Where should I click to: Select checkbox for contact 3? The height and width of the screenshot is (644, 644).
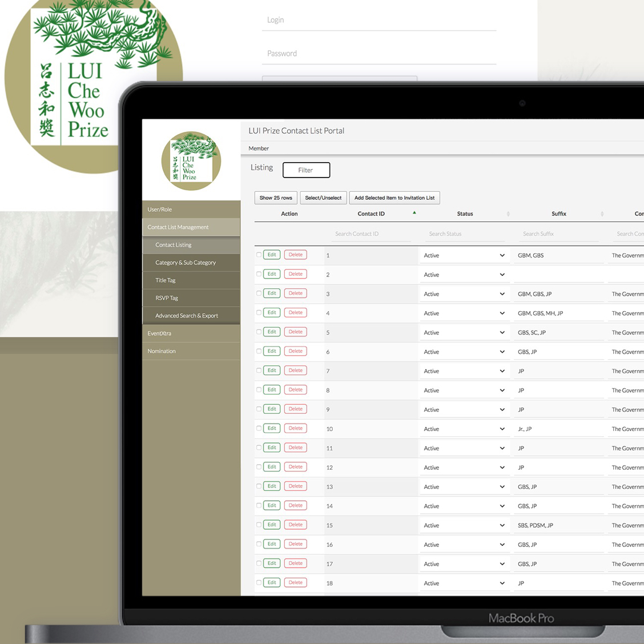[259, 293]
